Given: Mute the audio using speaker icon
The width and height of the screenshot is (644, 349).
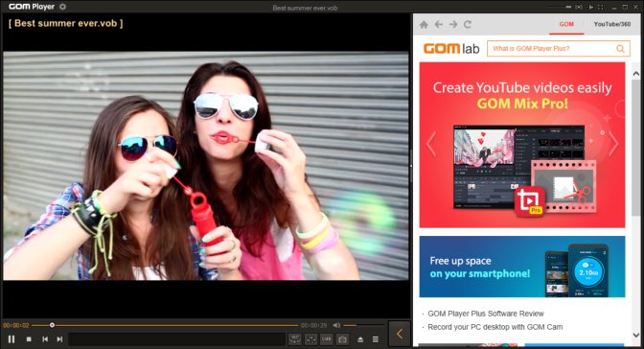Looking at the screenshot, I should [336, 325].
